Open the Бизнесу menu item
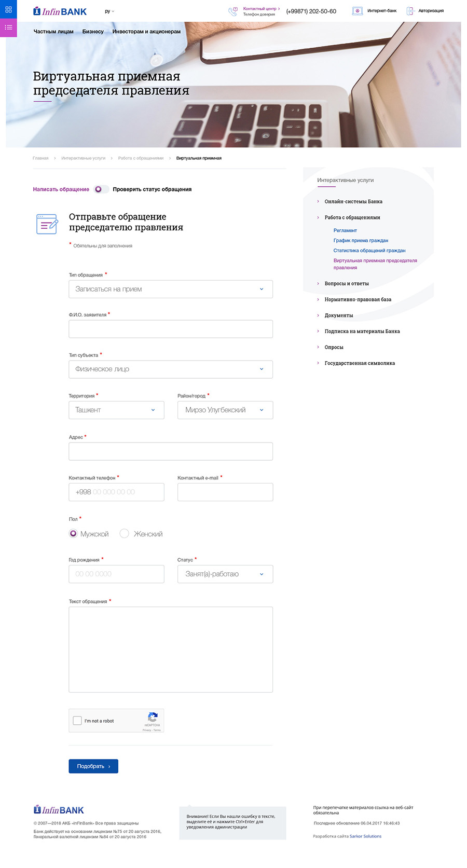 tap(93, 32)
